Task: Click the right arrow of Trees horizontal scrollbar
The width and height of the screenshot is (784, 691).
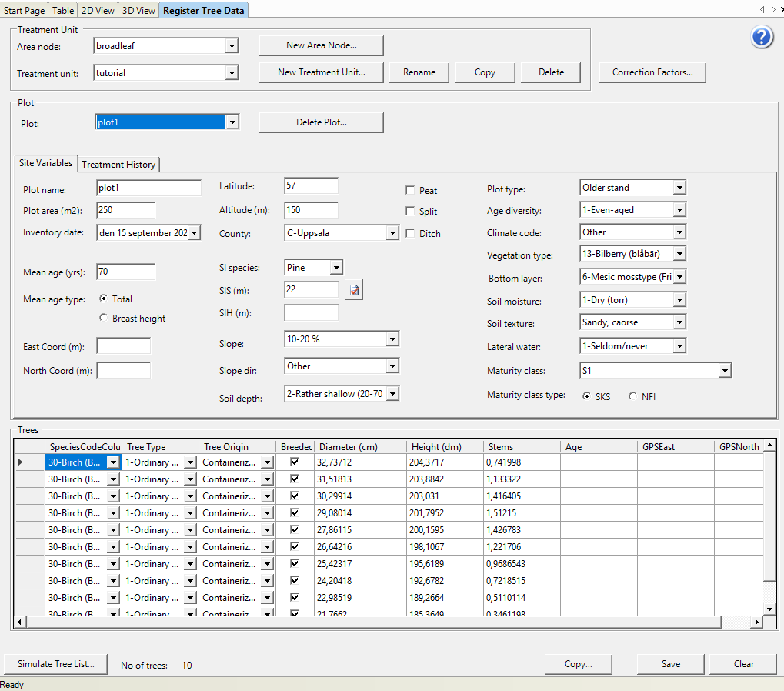Action: click(757, 622)
